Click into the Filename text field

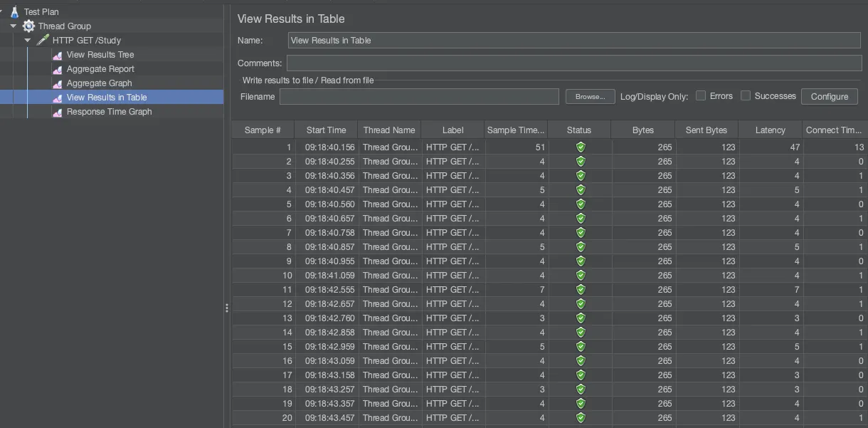419,96
